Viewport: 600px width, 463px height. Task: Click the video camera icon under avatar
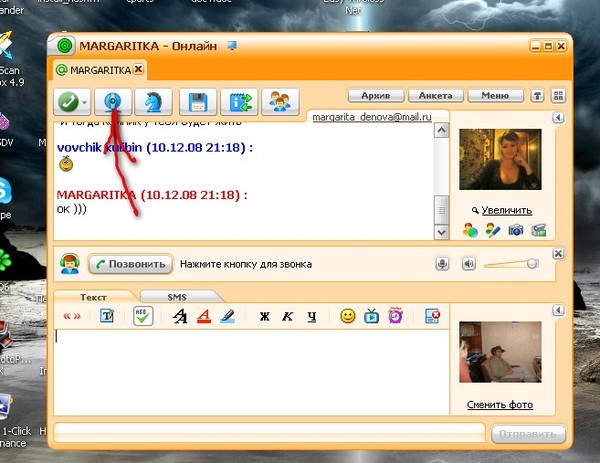pos(538,230)
